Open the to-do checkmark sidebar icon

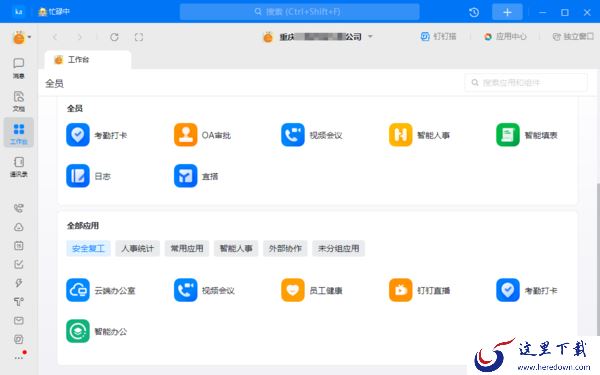pos(19,264)
